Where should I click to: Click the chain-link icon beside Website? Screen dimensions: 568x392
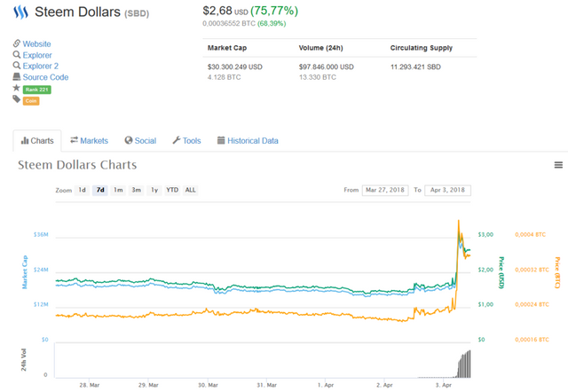(x=17, y=43)
